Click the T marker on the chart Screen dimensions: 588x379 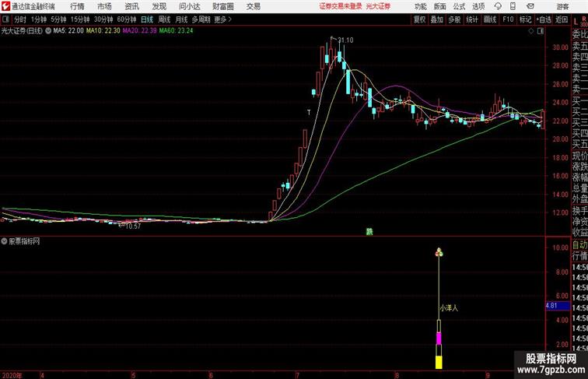309,113
